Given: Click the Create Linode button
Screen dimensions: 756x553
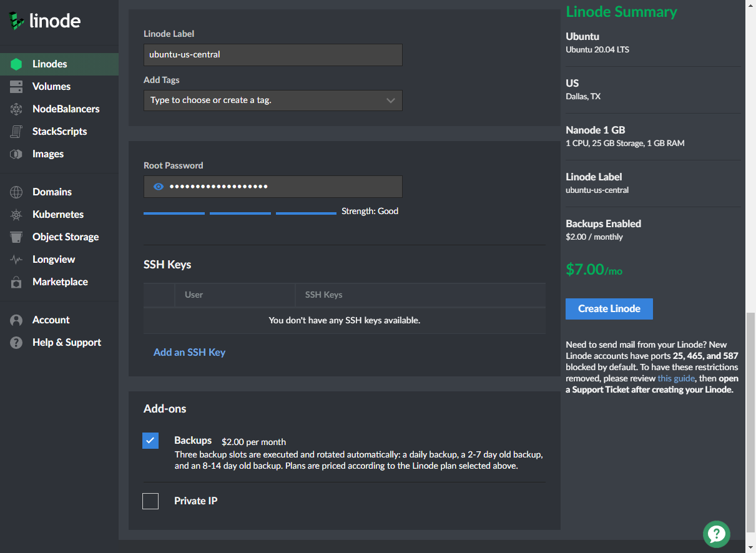Looking at the screenshot, I should pos(609,309).
